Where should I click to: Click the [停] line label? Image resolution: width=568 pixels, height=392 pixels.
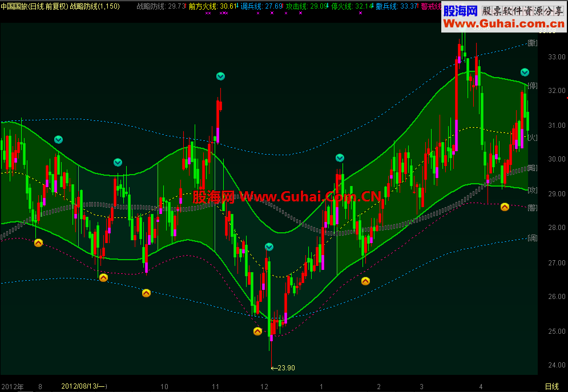coord(533,86)
